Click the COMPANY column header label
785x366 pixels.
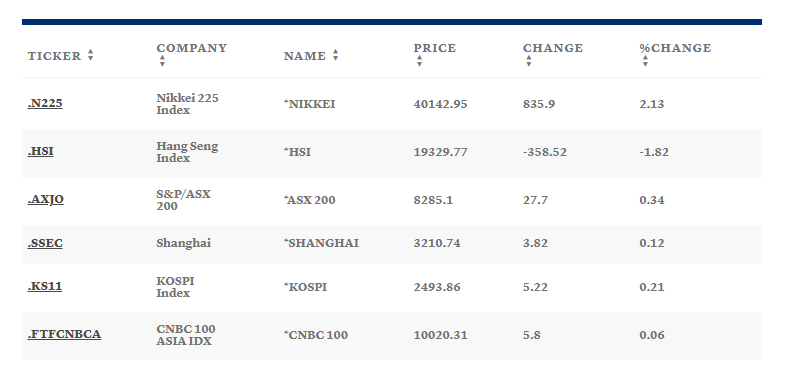[192, 48]
